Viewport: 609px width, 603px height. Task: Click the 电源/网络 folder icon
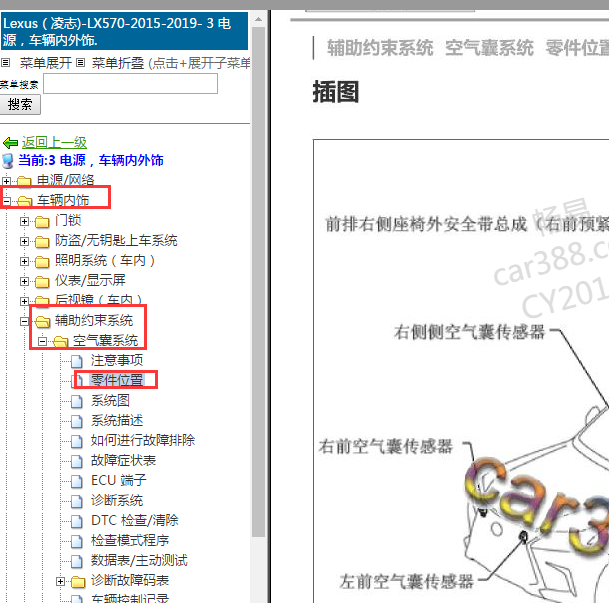point(24,181)
